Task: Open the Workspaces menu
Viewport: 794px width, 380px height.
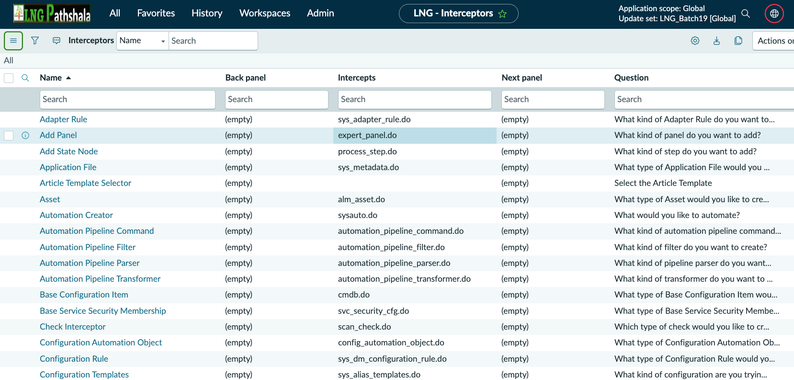Action: point(265,13)
